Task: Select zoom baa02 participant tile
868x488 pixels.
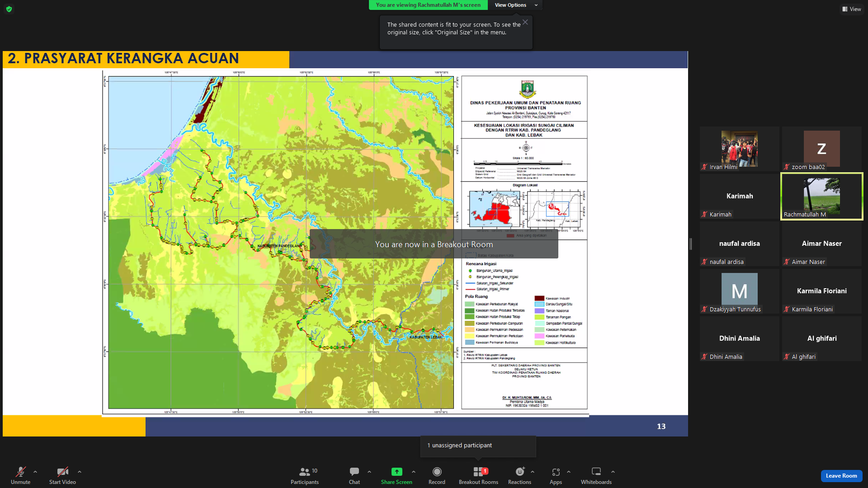Action: click(822, 149)
